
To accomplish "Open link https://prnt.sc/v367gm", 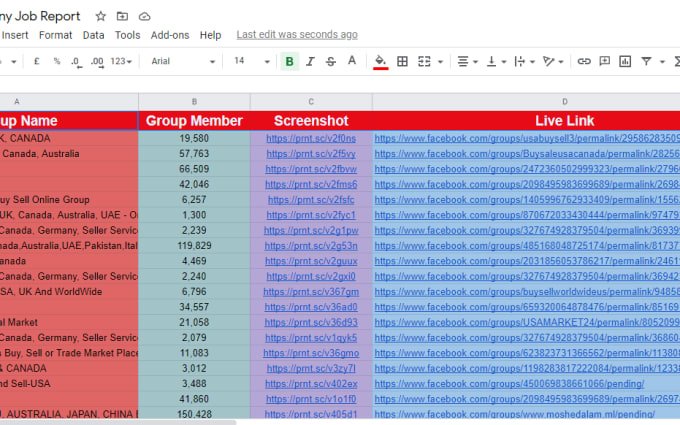I will click(x=311, y=292).
